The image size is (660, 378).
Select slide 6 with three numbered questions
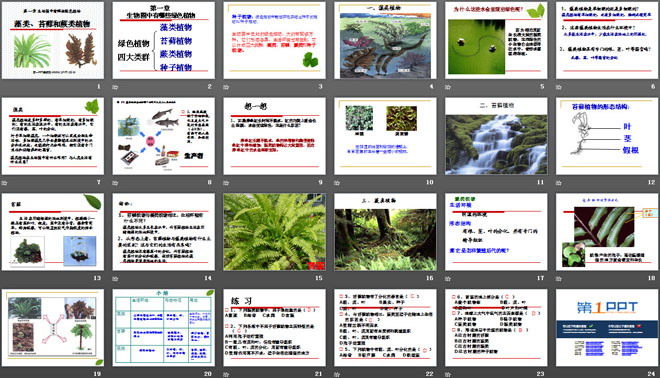(607, 40)
